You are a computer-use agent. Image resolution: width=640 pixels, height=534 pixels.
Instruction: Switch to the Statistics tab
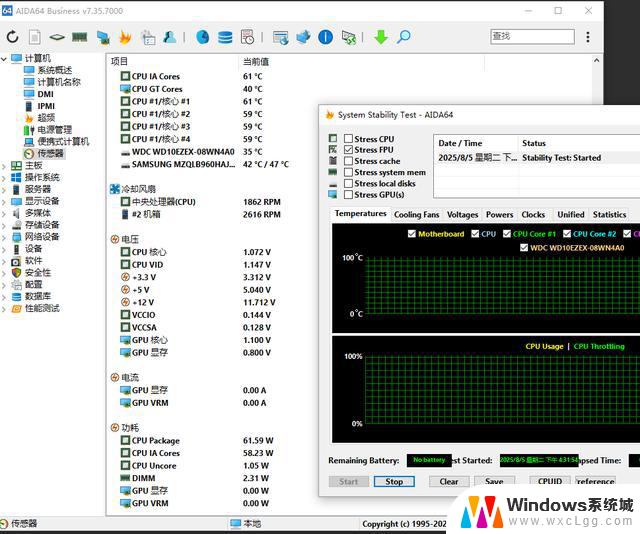pyautogui.click(x=609, y=214)
